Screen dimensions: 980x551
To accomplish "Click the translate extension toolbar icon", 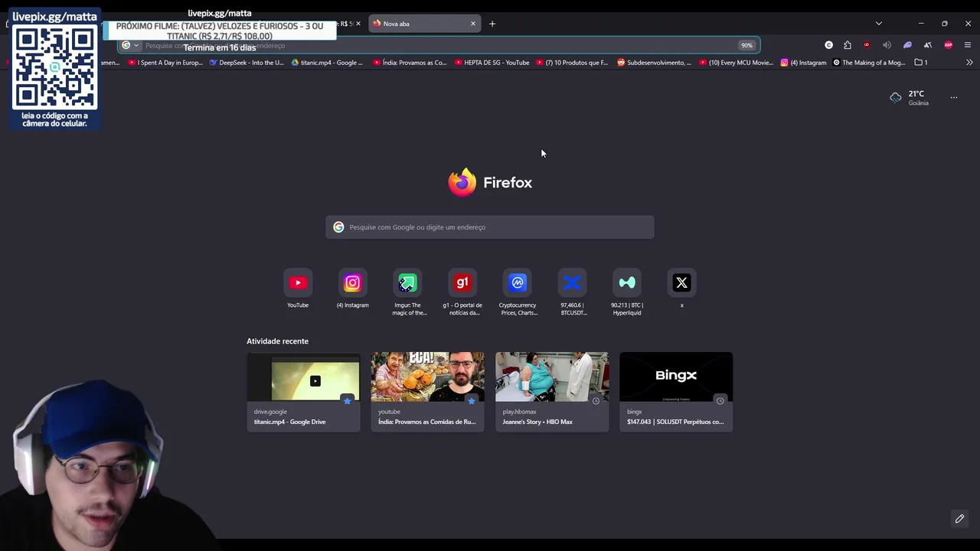I will tap(928, 45).
